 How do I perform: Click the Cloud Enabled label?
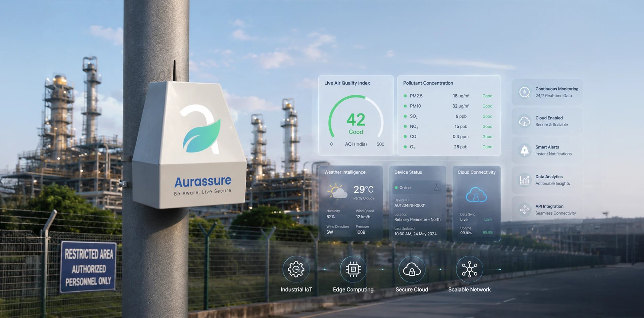[x=549, y=118]
